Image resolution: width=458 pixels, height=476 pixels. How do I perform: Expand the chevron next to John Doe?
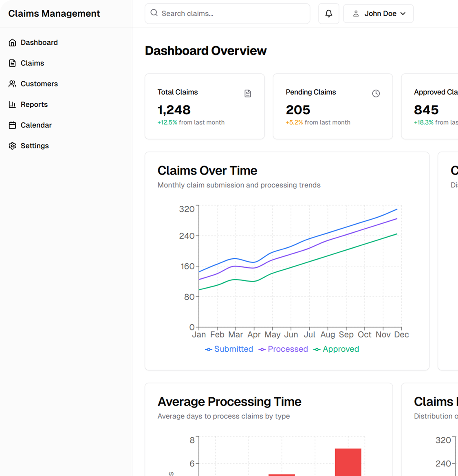403,13
